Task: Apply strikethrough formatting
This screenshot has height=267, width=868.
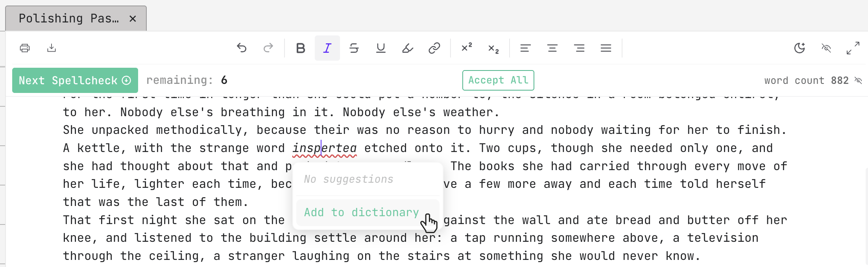Action: (354, 48)
